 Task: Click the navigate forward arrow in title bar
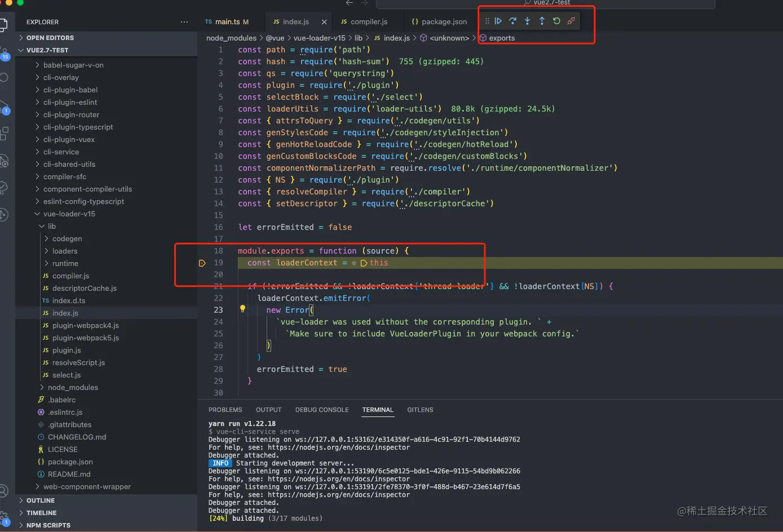click(364, 3)
